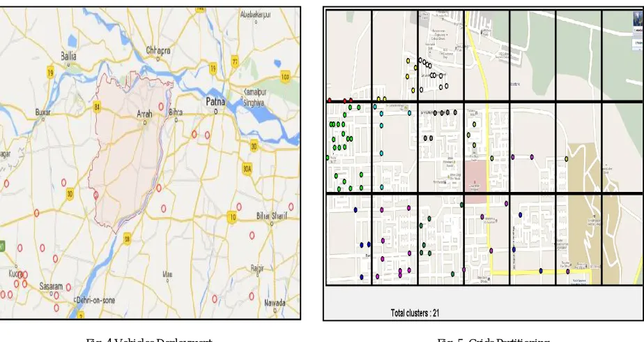The height and width of the screenshot is (342, 644).
Task: Click the Total clusters : 21 text
Action: 415,313
